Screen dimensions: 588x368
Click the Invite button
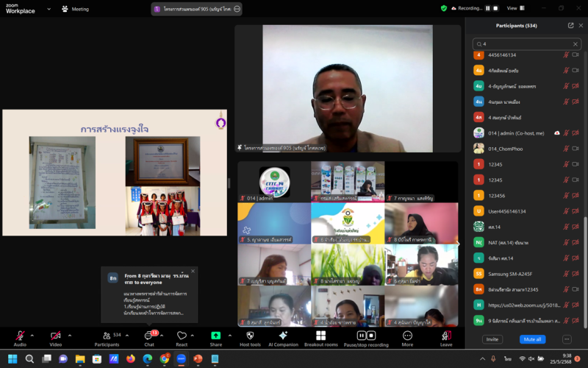[492, 339]
